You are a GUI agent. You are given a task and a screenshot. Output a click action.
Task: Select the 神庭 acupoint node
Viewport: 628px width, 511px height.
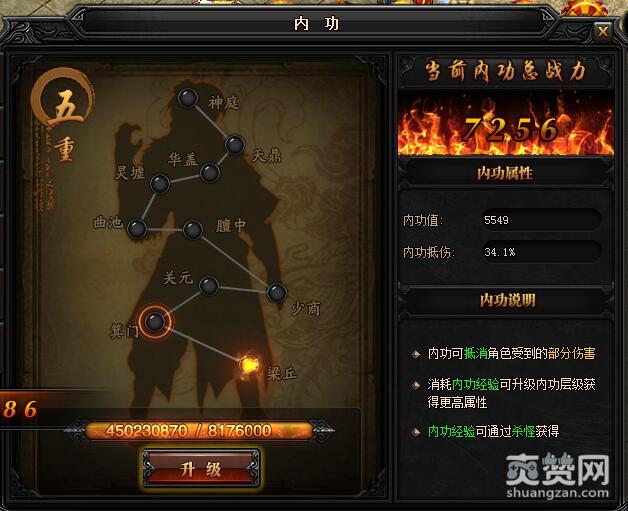(x=188, y=98)
